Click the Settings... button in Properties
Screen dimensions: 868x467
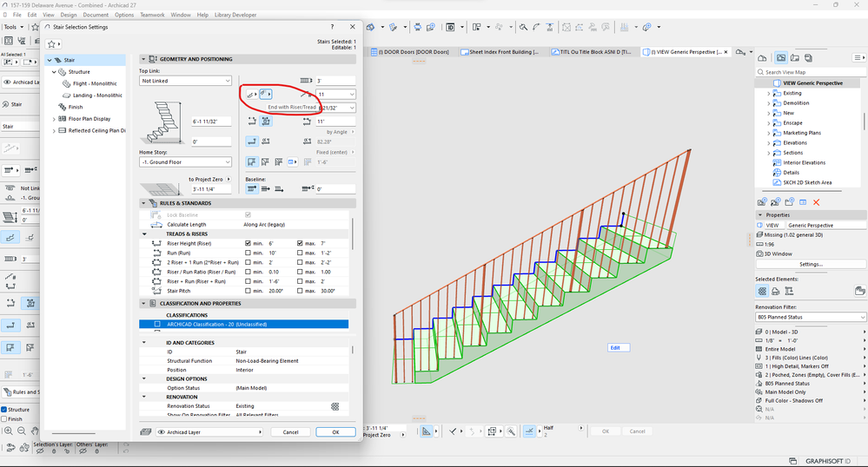(811, 265)
